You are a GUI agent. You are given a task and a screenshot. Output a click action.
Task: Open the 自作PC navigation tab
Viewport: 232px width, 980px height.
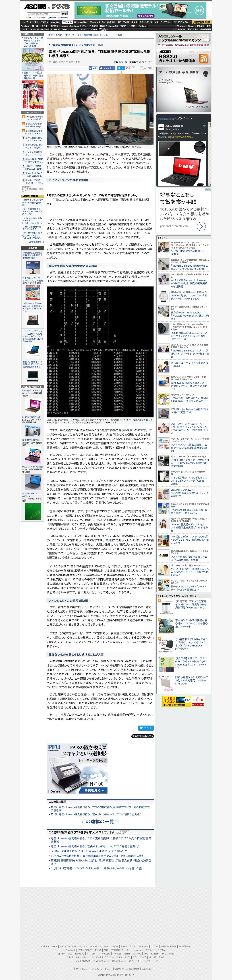pos(111,22)
